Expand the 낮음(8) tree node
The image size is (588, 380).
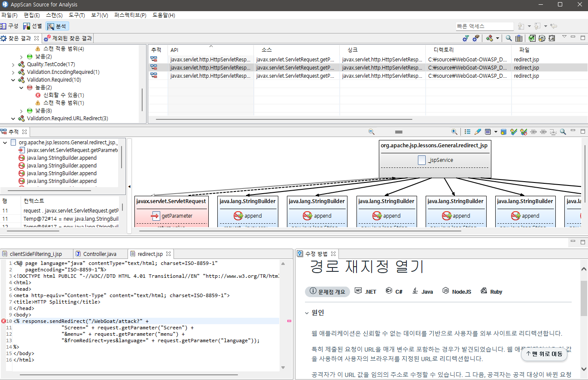coord(21,111)
